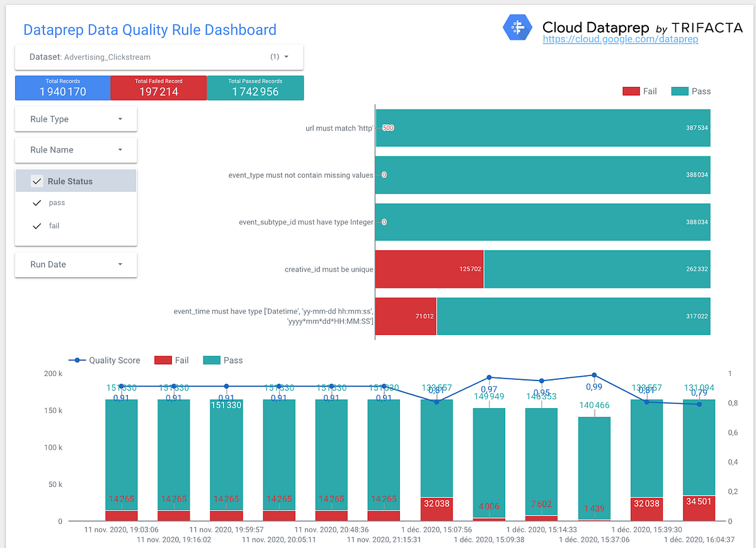Expand the Rule Name filter
The image size is (756, 548).
(120, 150)
